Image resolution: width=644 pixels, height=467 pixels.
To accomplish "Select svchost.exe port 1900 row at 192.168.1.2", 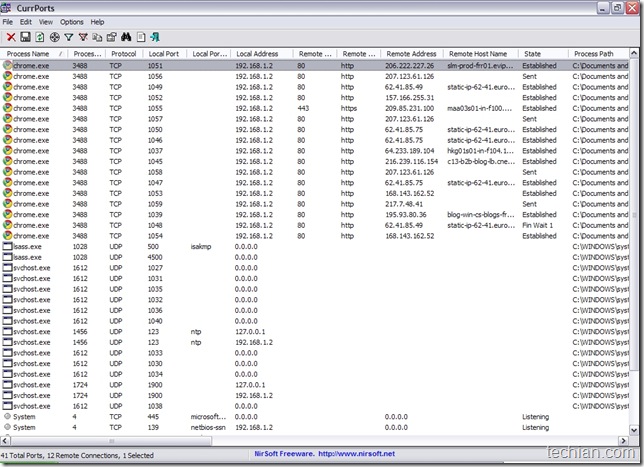I will pyautogui.click(x=315, y=396).
